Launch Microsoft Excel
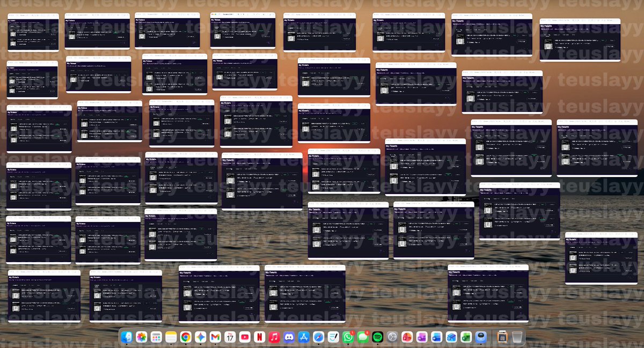The image size is (644, 348). [466, 337]
